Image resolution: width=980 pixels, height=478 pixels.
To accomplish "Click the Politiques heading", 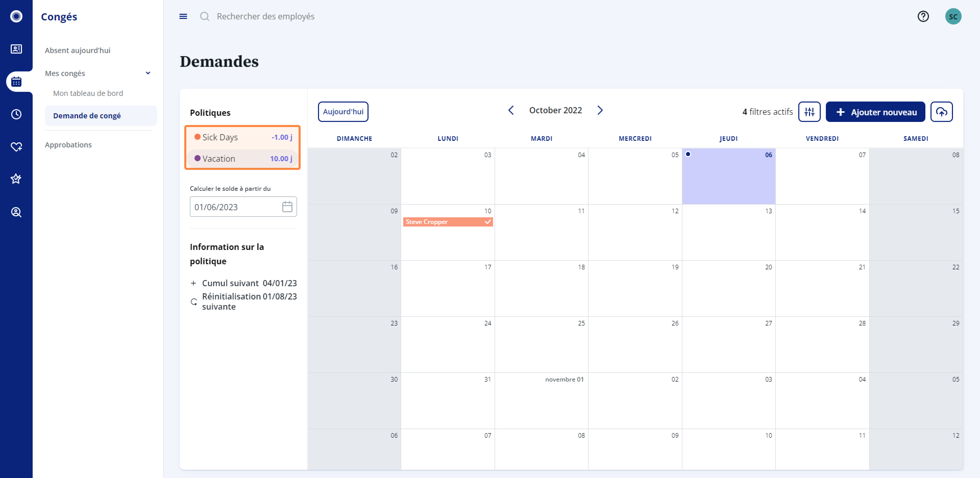I will [210, 113].
